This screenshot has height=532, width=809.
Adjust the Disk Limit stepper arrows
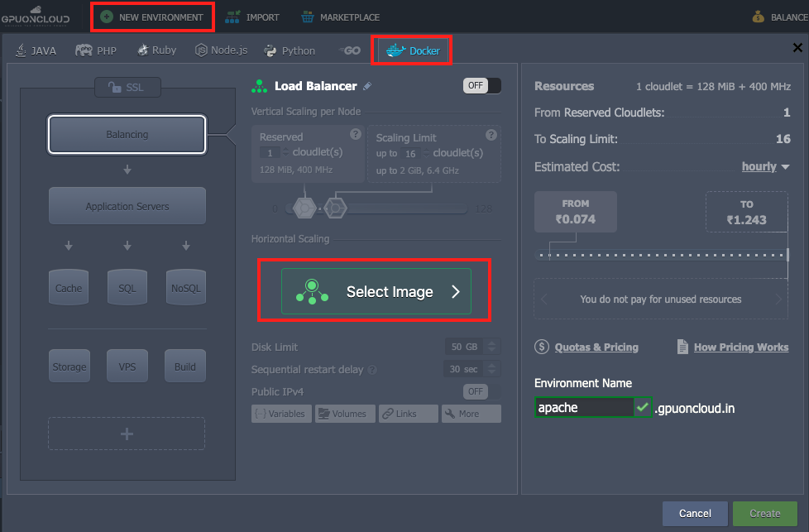click(x=492, y=347)
